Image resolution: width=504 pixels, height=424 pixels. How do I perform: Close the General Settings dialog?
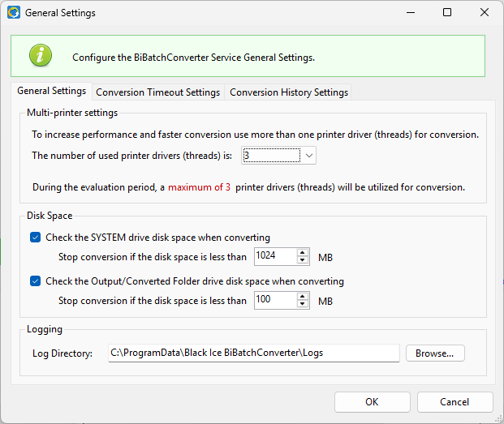(484, 12)
